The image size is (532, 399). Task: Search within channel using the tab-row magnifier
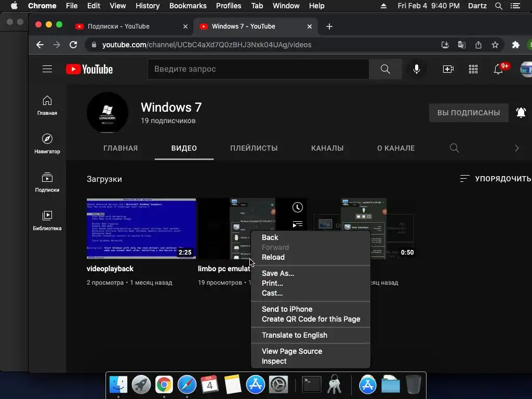454,148
